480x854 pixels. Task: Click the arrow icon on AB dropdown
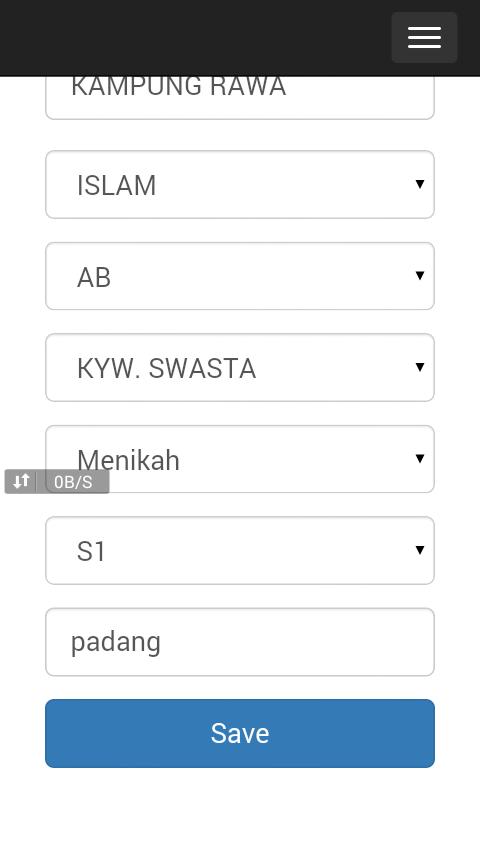[420, 276]
